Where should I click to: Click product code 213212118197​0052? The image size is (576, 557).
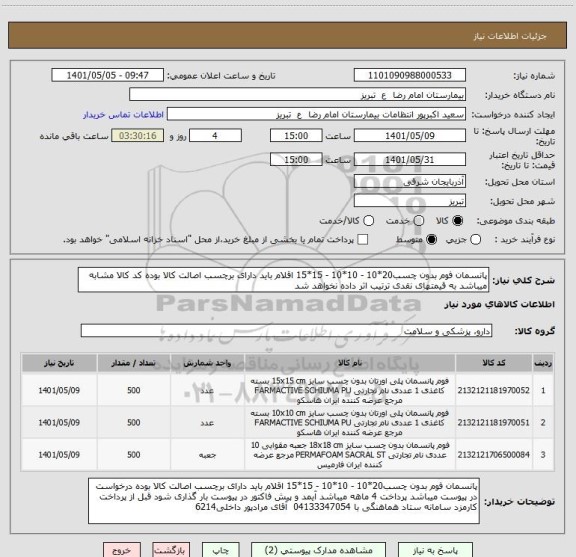(494, 390)
